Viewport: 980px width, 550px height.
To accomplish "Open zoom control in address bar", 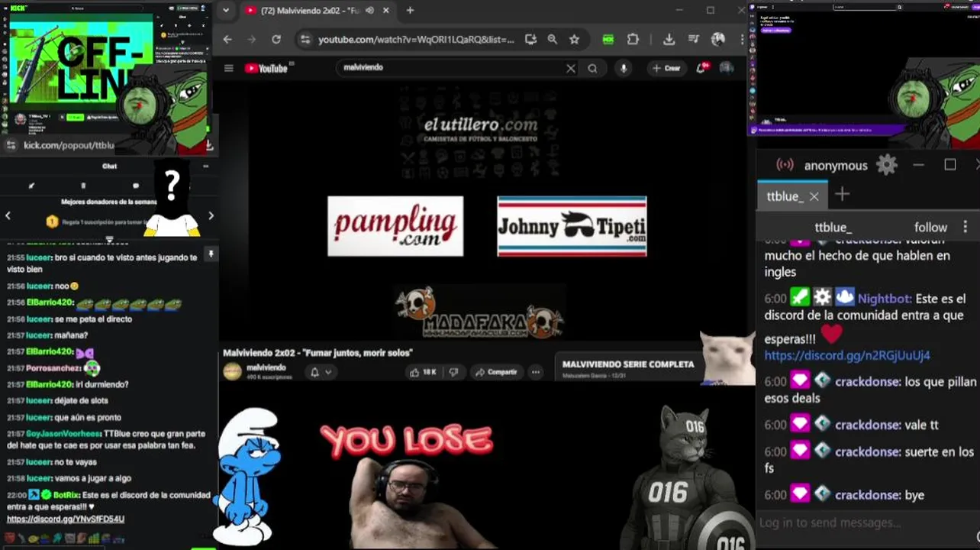I will coord(552,40).
